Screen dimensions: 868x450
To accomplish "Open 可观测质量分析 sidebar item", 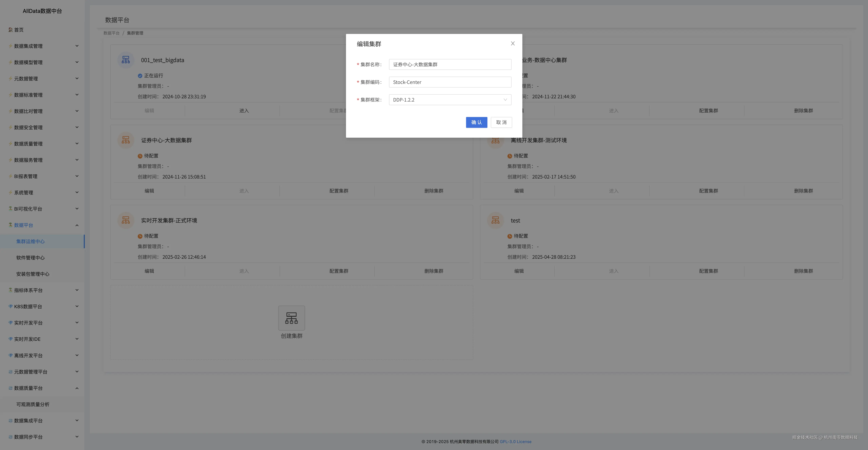I will coord(33,404).
